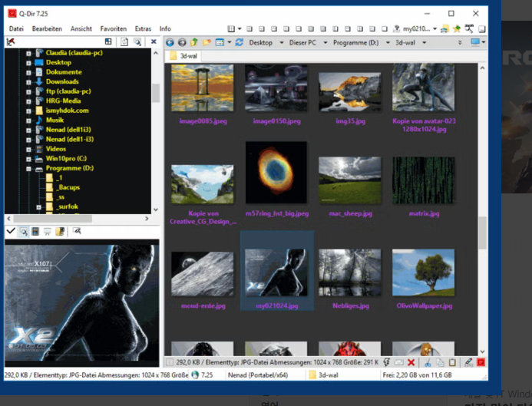Click the forward navigation arrow in address bar
Screen dimensions: 532x406
pyautogui.click(x=182, y=42)
